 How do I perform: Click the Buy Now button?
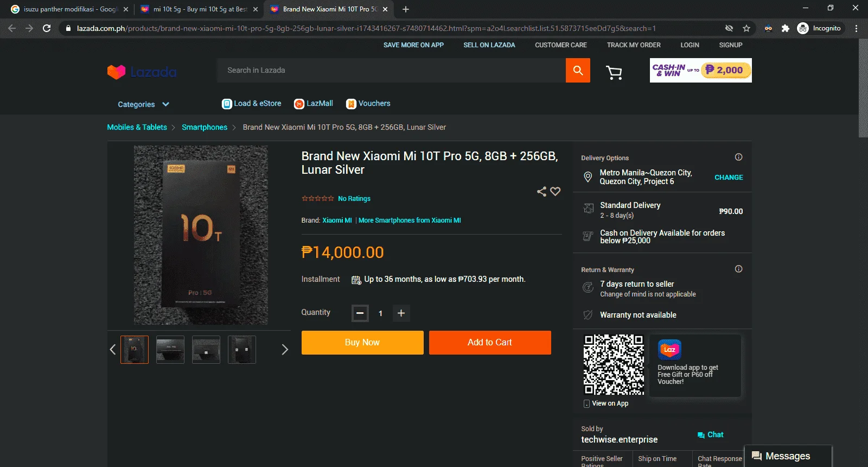coord(362,343)
